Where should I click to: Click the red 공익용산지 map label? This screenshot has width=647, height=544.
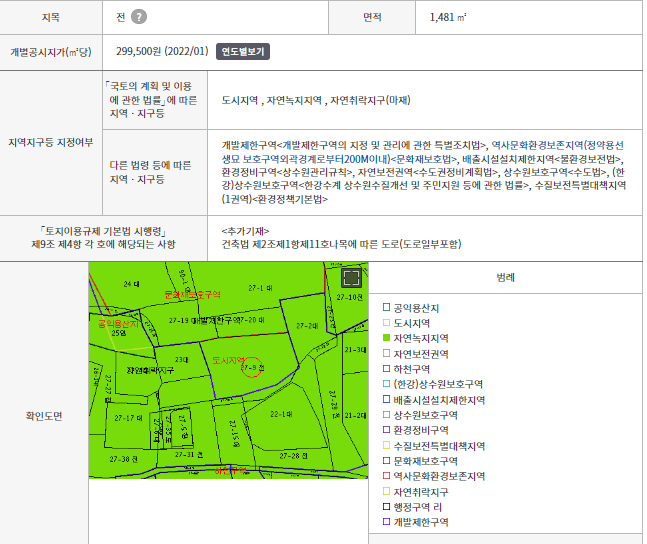click(x=118, y=324)
